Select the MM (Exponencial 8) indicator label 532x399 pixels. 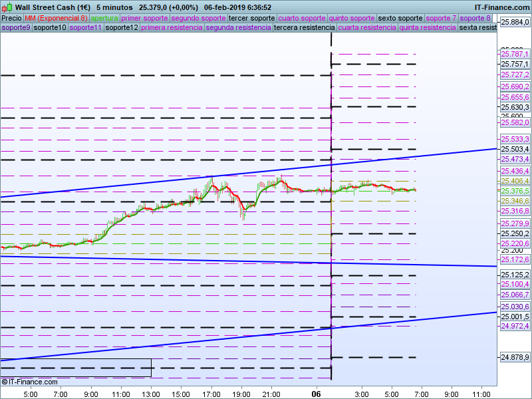click(56, 19)
